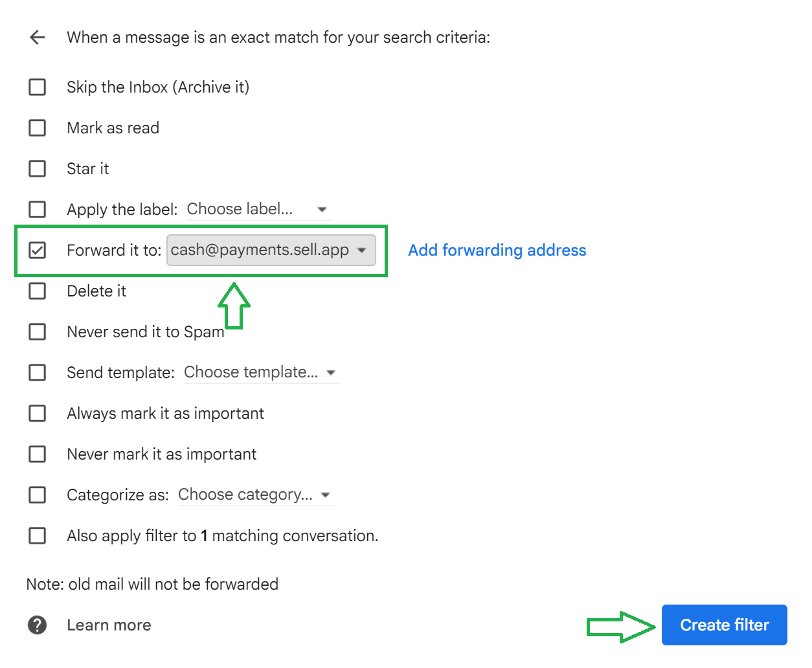
Task: Open the Choose label dropdown
Action: 258,210
